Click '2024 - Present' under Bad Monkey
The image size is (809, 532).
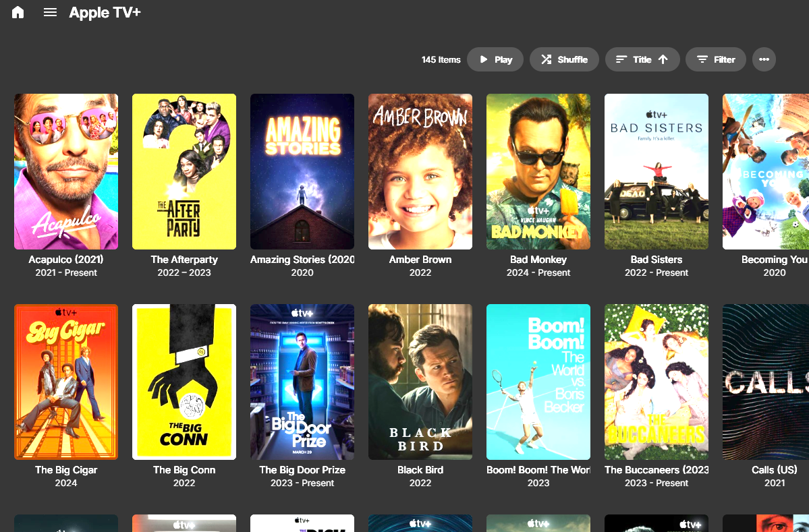[538, 272]
